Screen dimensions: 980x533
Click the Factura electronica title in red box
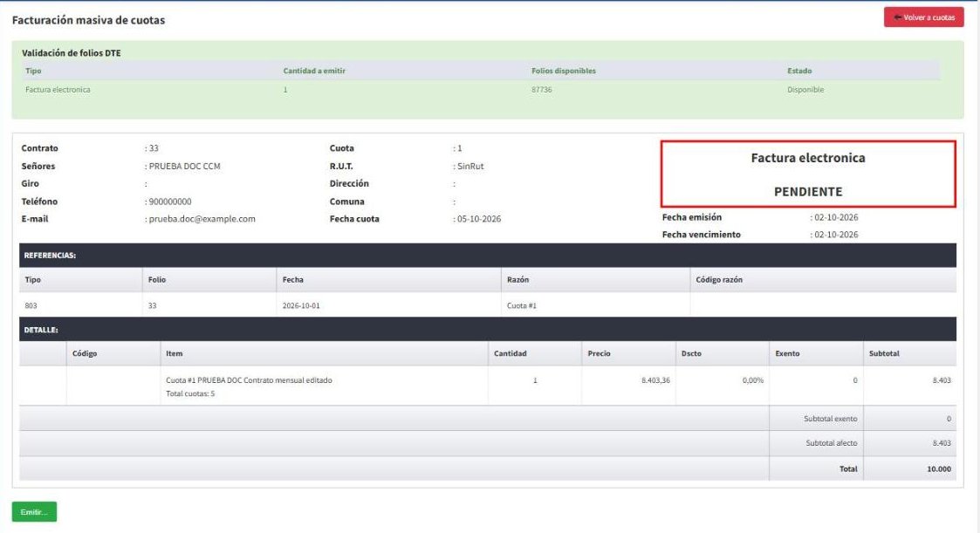[808, 158]
